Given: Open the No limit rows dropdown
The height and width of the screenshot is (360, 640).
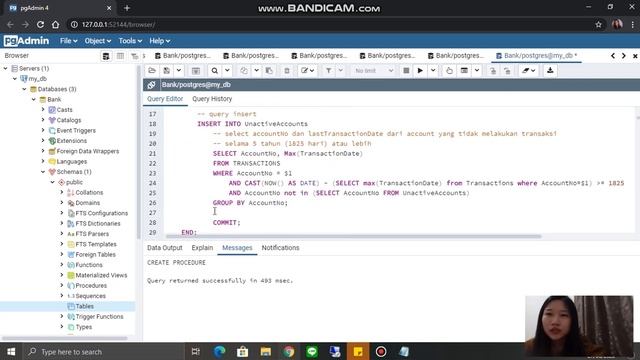Looking at the screenshot, I should [373, 71].
